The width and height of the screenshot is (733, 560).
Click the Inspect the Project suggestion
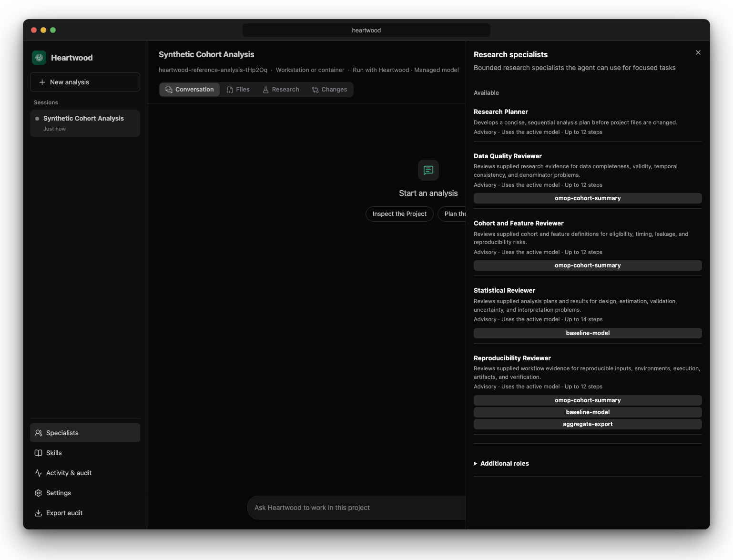399,214
